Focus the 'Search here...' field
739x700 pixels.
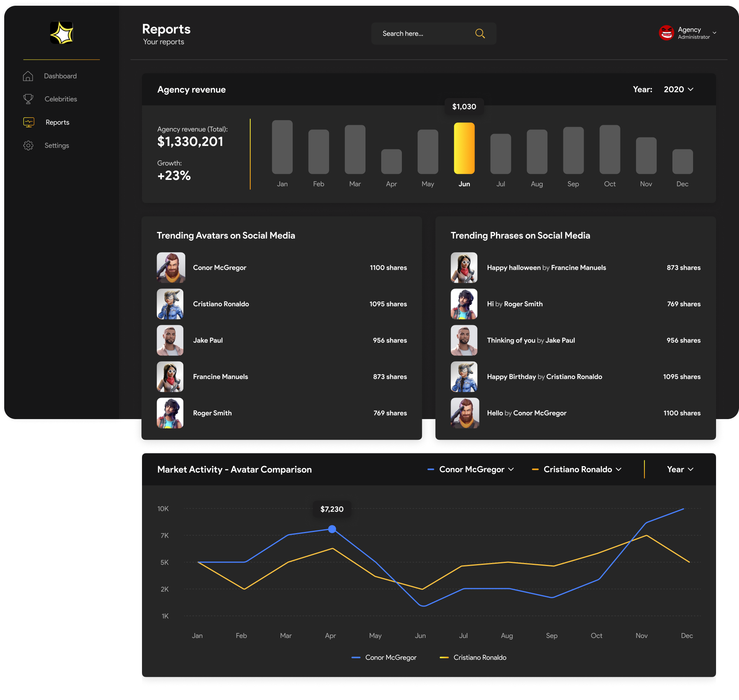point(434,34)
